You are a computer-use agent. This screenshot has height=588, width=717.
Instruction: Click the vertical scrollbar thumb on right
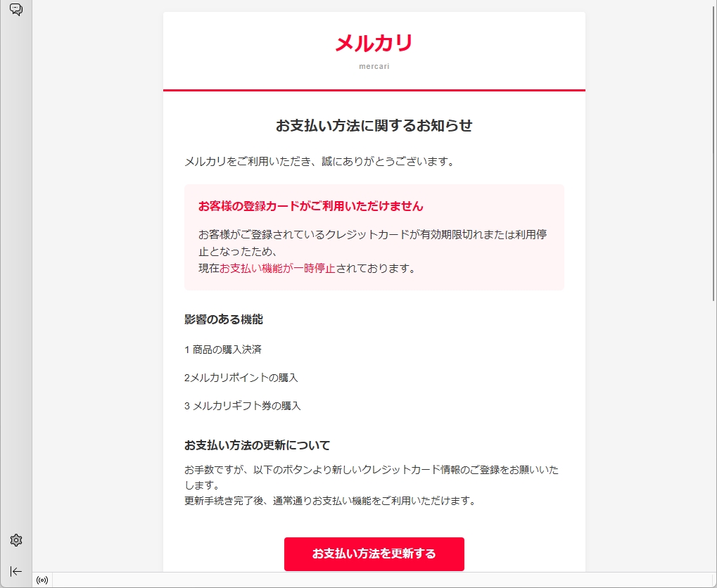point(713,151)
